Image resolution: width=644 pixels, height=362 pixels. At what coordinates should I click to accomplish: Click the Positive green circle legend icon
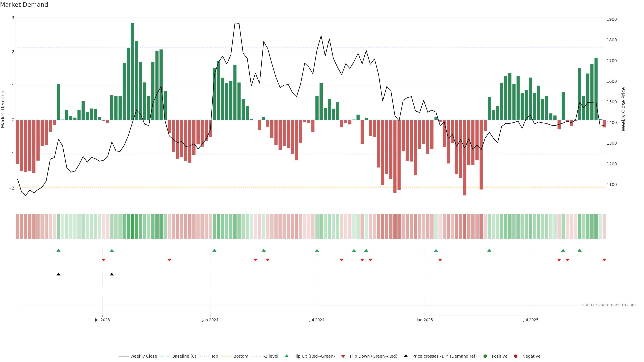click(x=485, y=356)
